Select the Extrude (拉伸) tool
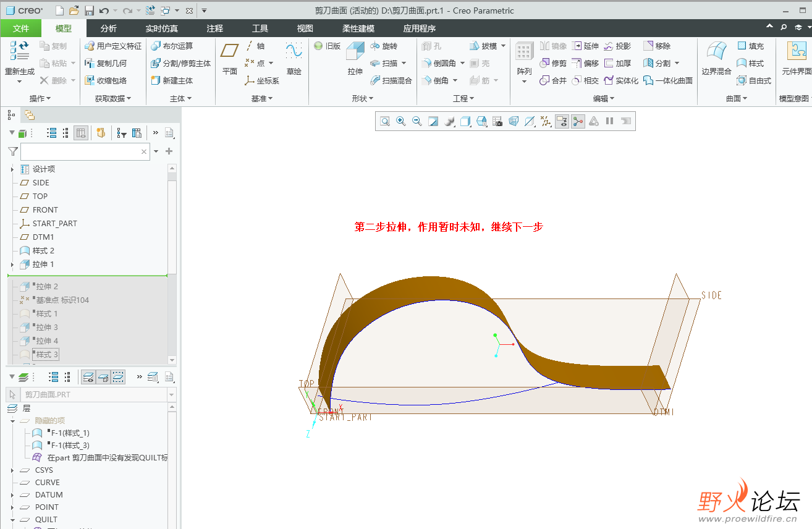812x529 pixels. tap(355, 59)
